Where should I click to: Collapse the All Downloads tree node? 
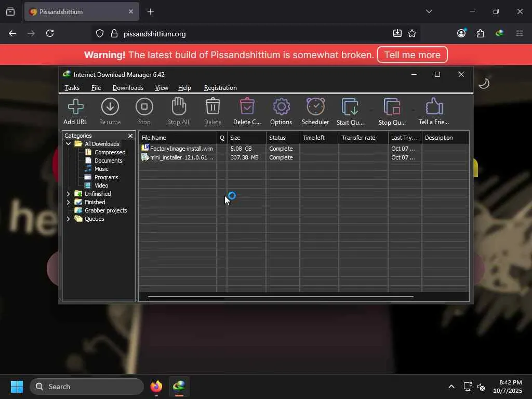69,144
